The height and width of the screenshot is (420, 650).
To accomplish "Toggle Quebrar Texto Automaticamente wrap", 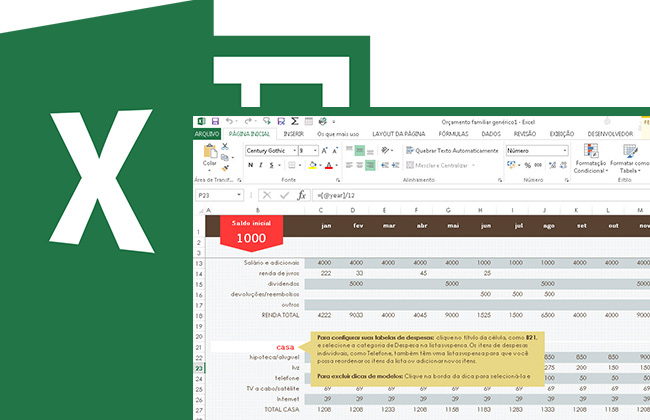I will pos(452,151).
